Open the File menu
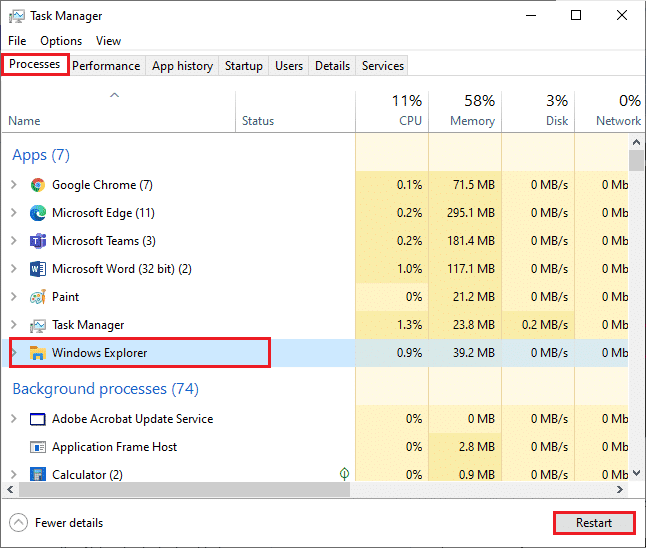 pyautogui.click(x=17, y=41)
